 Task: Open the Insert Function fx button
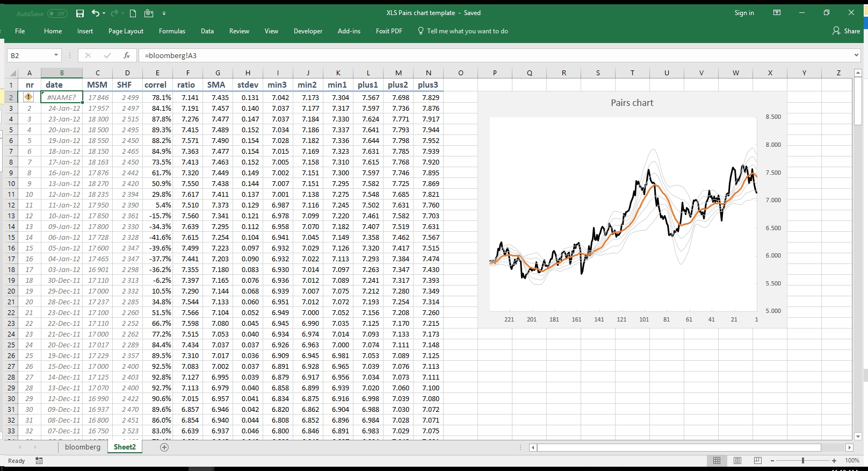[x=127, y=55]
